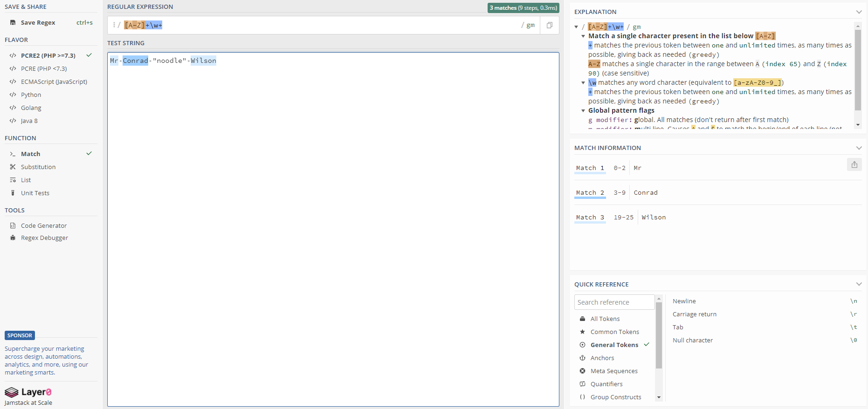868x409 pixels.
Task: Click the code icon beside Golang flavor
Action: tap(13, 108)
